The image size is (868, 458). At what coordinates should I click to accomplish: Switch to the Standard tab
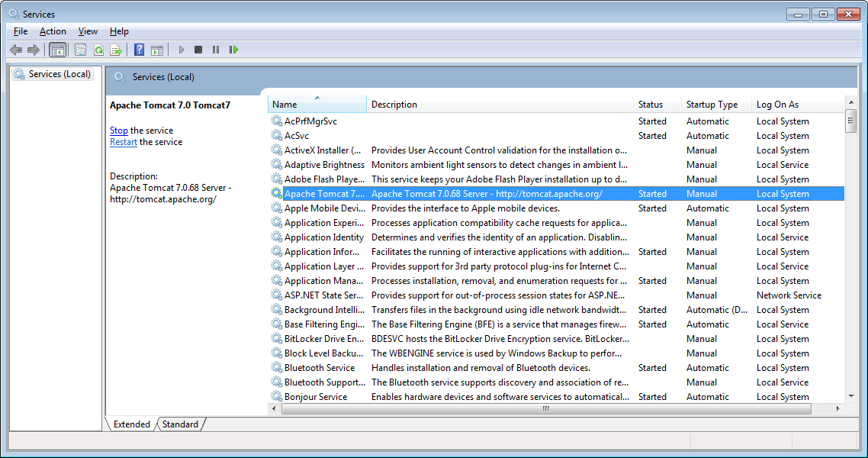(x=180, y=424)
